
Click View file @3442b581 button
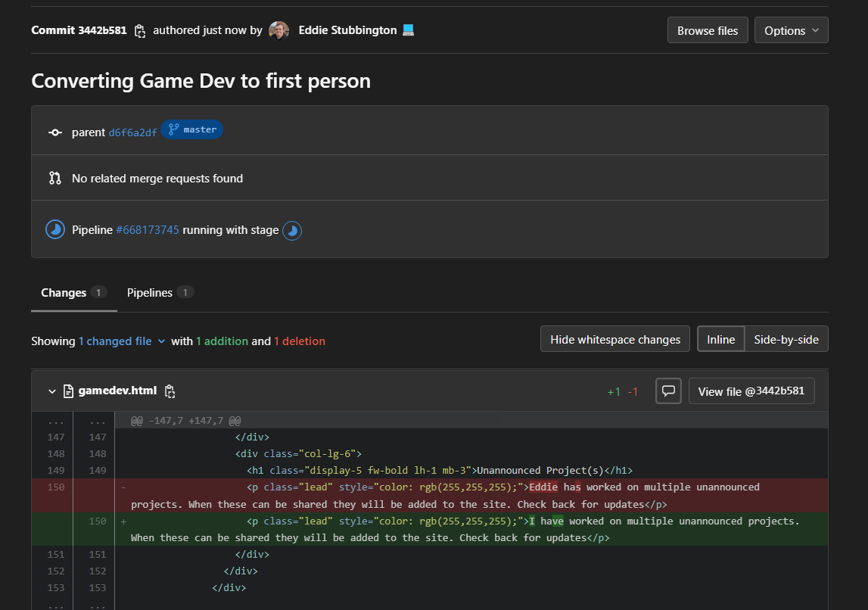[x=751, y=391]
